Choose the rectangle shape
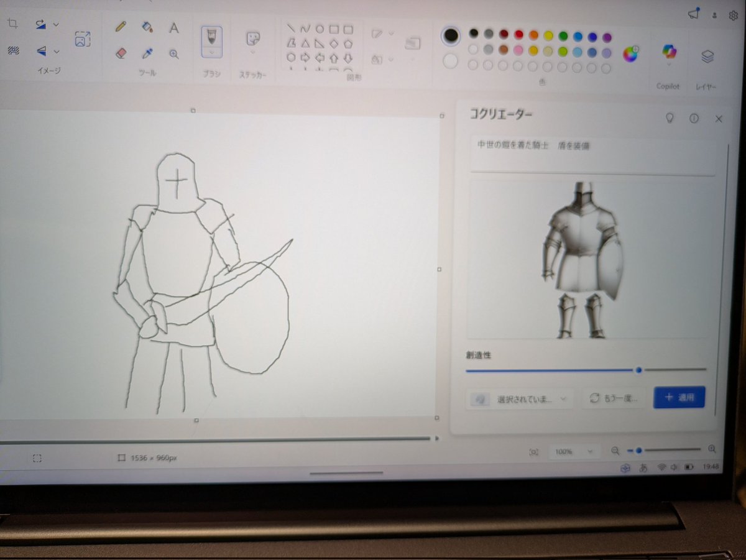This screenshot has width=746, height=560. click(x=334, y=29)
